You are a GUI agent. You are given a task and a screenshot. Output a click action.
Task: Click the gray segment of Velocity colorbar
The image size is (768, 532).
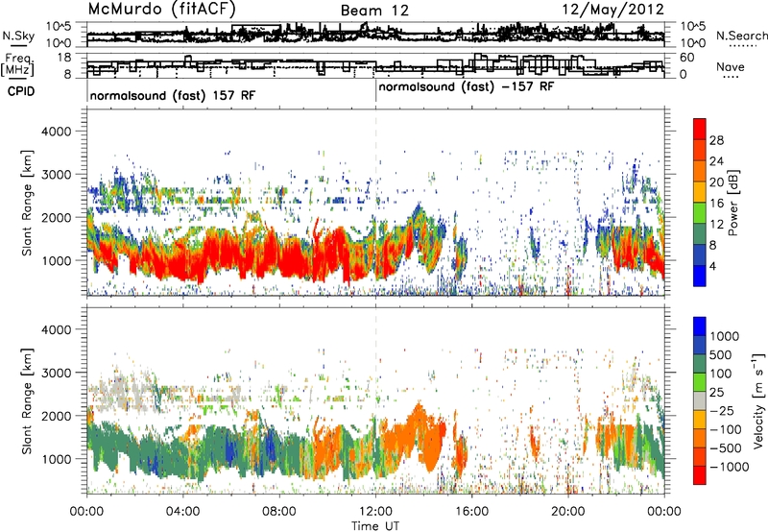700,400
